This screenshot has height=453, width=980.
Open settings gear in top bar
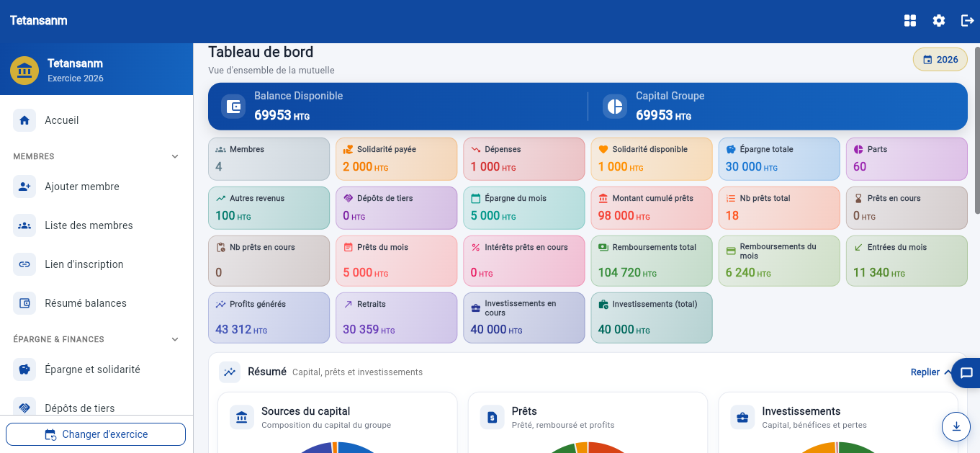tap(939, 21)
